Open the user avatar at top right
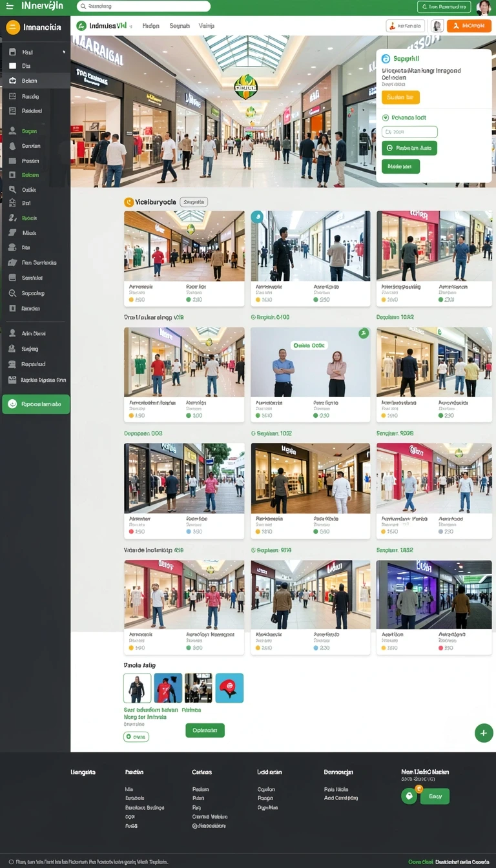 click(483, 7)
